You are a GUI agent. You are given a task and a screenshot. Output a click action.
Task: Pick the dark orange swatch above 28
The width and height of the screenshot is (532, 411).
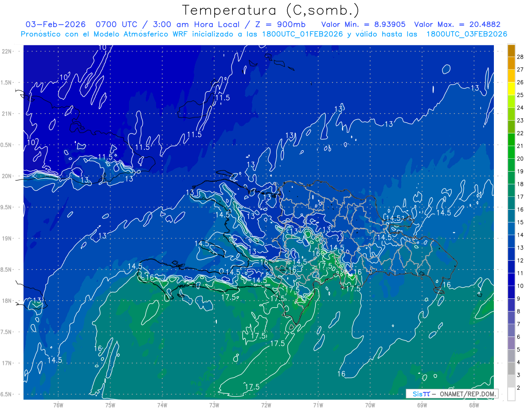click(x=511, y=51)
